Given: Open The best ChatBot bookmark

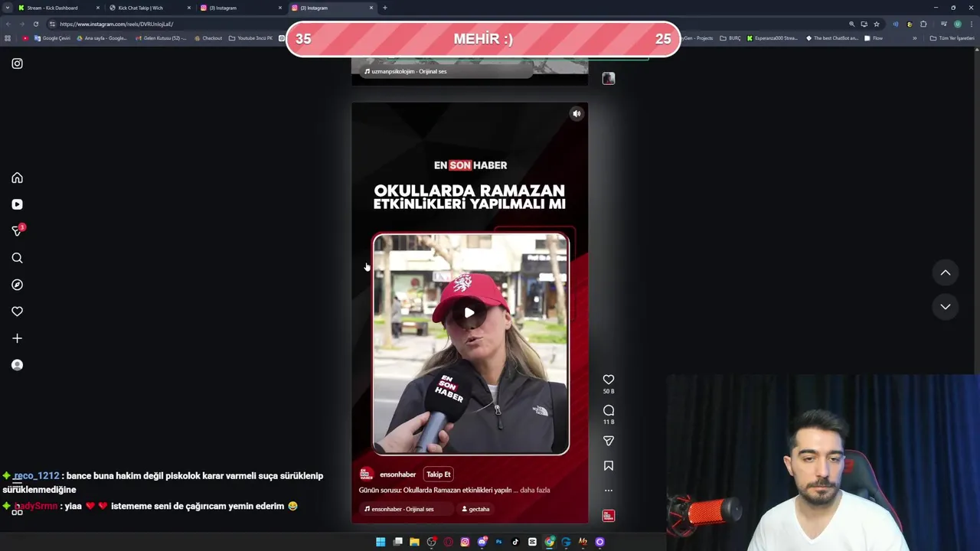Looking at the screenshot, I should tap(832, 38).
